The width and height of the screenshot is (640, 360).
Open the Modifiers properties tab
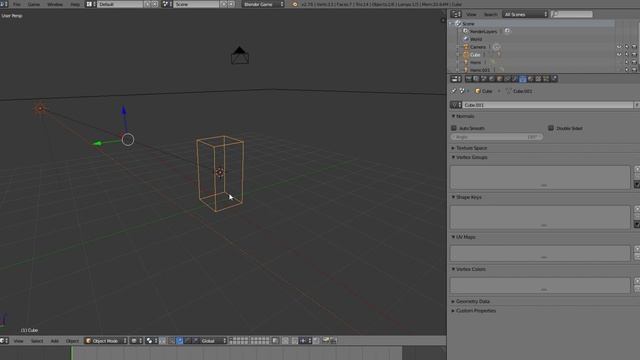click(514, 79)
